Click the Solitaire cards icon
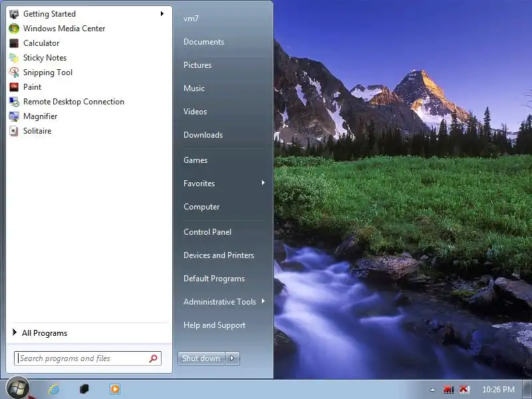Viewport: 532px width, 399px height. (x=14, y=130)
